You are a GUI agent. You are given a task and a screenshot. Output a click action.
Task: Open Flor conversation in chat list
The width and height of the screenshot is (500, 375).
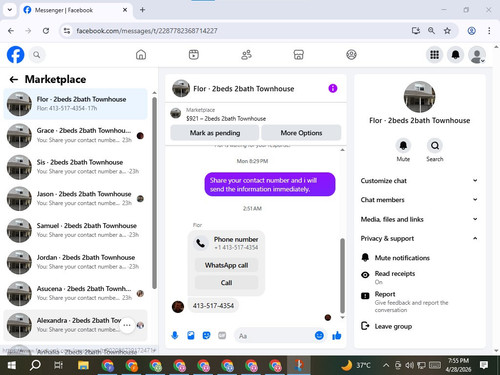tap(75, 104)
